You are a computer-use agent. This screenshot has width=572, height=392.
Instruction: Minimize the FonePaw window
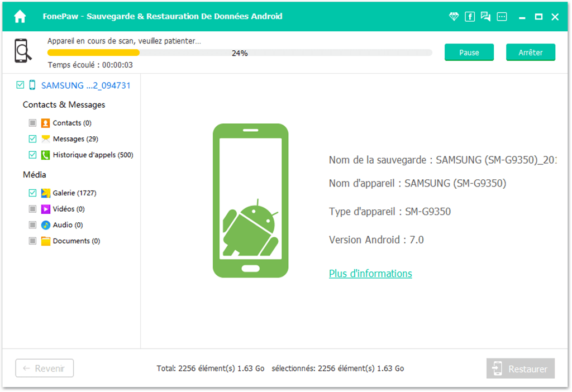[x=522, y=17]
